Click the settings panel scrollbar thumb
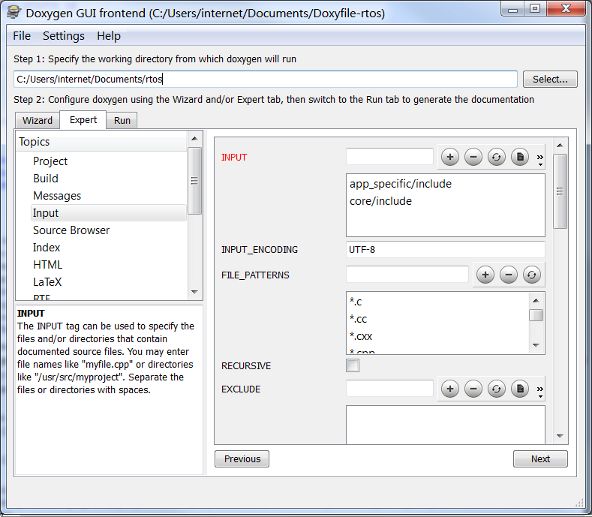Screen dimensions: 592x517 coord(560,191)
